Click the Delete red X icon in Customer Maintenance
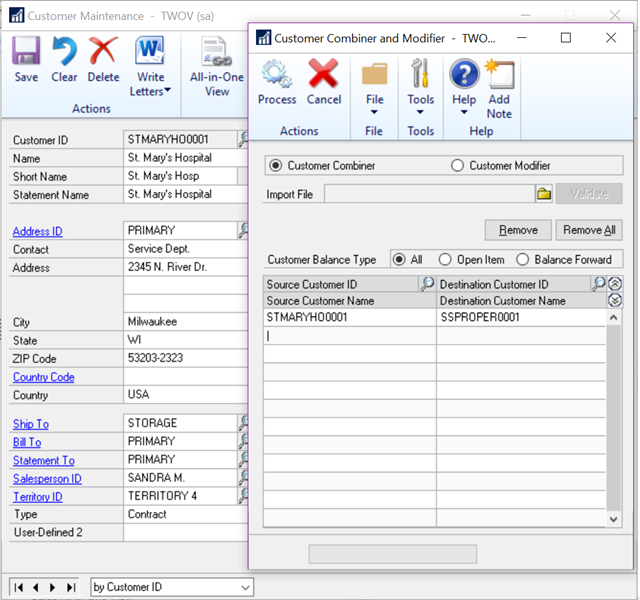The image size is (640, 600). (x=103, y=51)
